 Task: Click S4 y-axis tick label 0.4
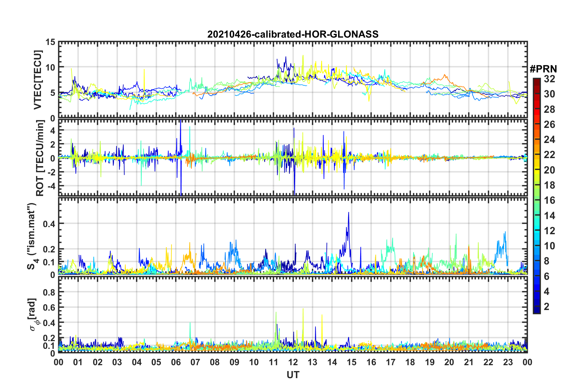49,224
